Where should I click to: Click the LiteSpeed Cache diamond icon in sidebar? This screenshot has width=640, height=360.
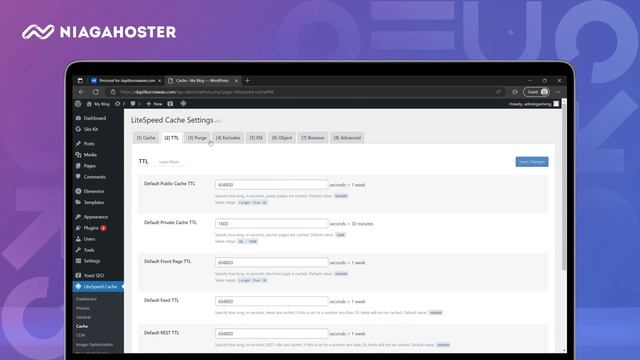tap(78, 287)
